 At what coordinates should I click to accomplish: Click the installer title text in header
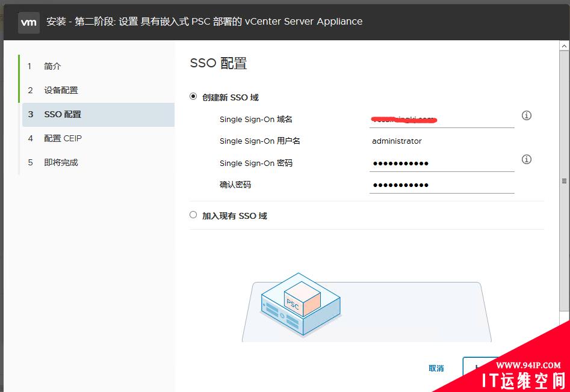click(x=204, y=22)
